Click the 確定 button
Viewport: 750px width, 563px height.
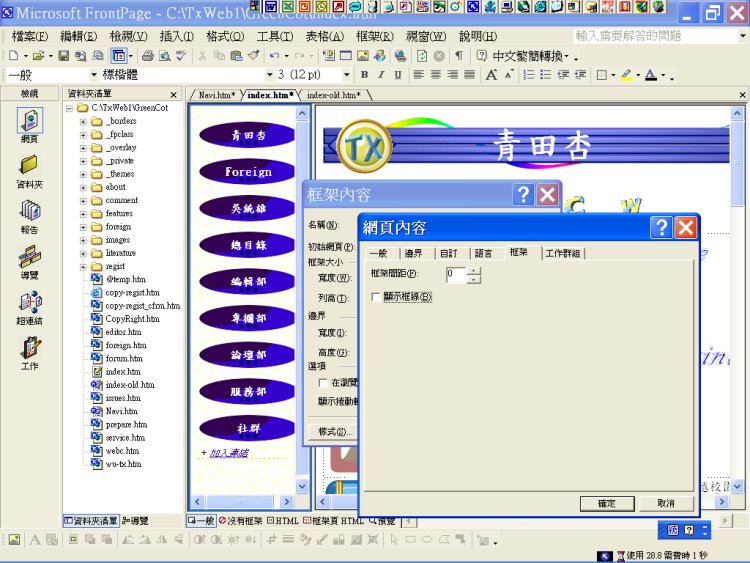(606, 503)
